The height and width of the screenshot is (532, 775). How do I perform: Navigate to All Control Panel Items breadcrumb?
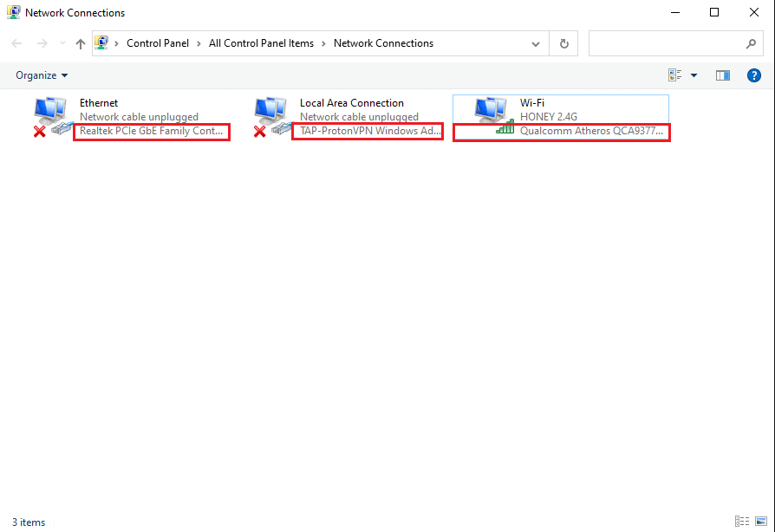tap(261, 43)
